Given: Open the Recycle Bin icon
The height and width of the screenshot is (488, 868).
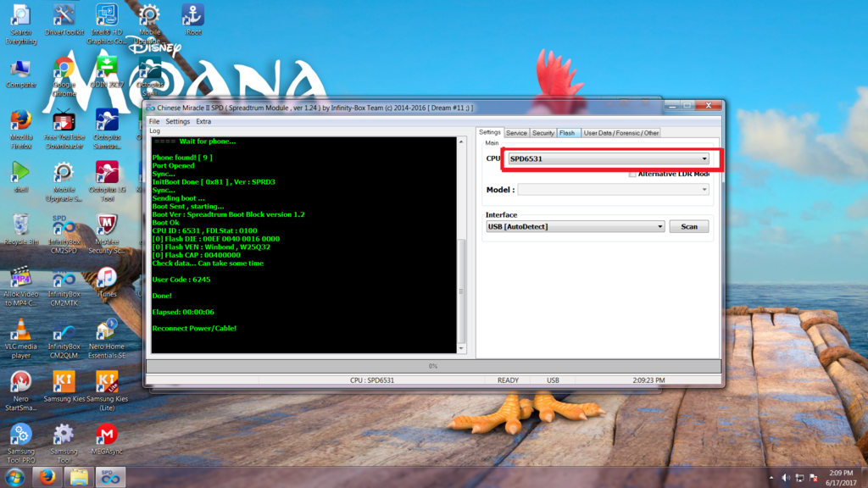Looking at the screenshot, I should (x=20, y=225).
